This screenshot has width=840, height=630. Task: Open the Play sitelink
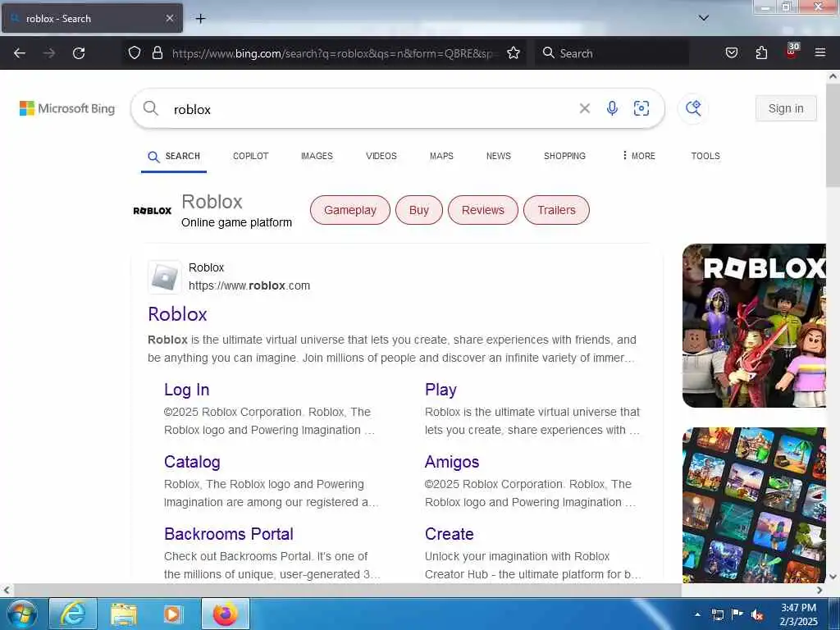point(441,390)
